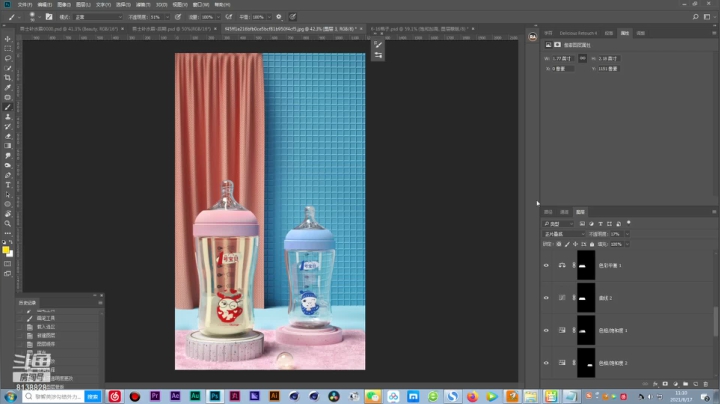Open the layer fill 100% dropdown
The image size is (720, 404).
tap(627, 244)
